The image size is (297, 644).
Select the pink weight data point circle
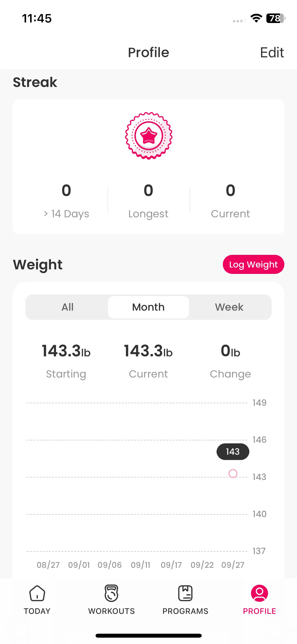[233, 473]
